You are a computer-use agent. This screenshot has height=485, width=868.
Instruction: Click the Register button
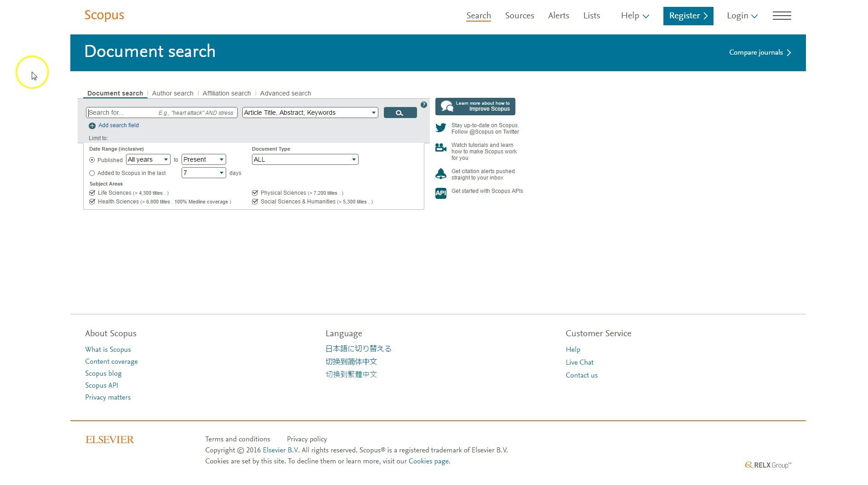[x=688, y=16]
